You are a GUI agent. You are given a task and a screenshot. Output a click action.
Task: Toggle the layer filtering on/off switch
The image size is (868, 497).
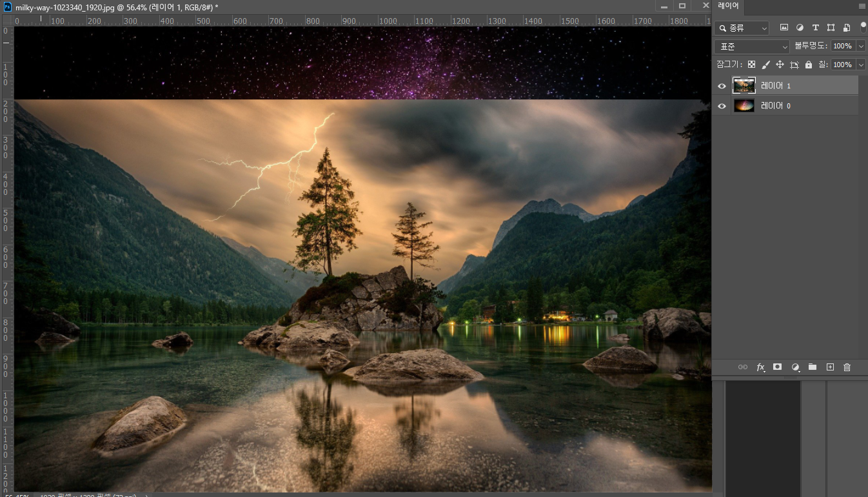[x=863, y=27]
